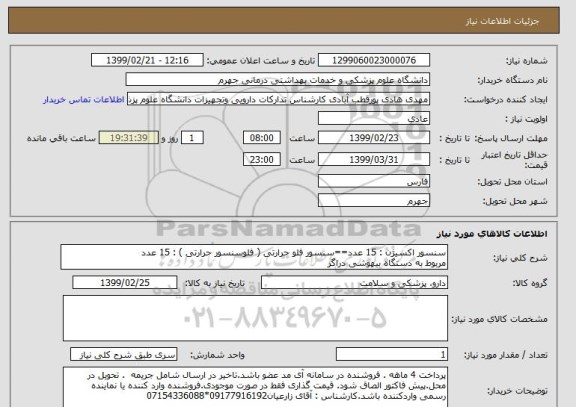Click the response deadline hour 08:00
Image resolution: width=576 pixels, height=407 pixels.
pyautogui.click(x=262, y=138)
